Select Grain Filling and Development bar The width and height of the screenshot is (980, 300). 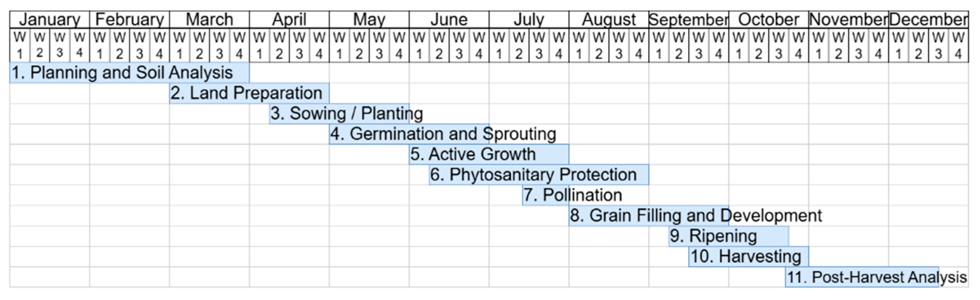[x=649, y=216]
